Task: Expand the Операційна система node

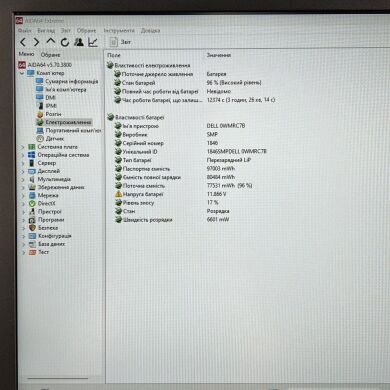Action: [x=23, y=155]
